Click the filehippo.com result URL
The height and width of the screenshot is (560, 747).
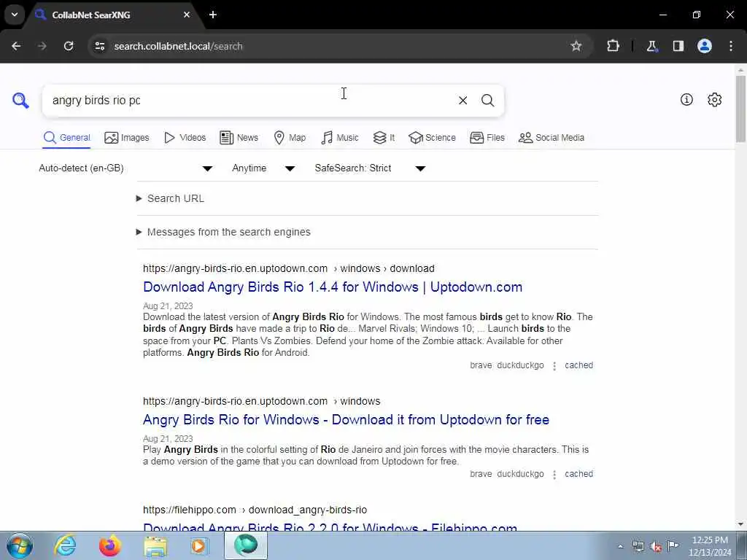pos(255,510)
